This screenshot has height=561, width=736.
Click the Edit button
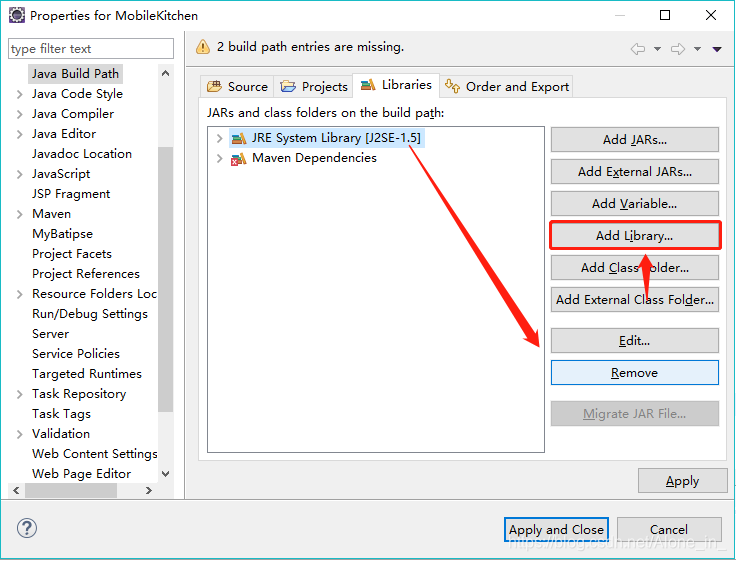[x=635, y=340]
